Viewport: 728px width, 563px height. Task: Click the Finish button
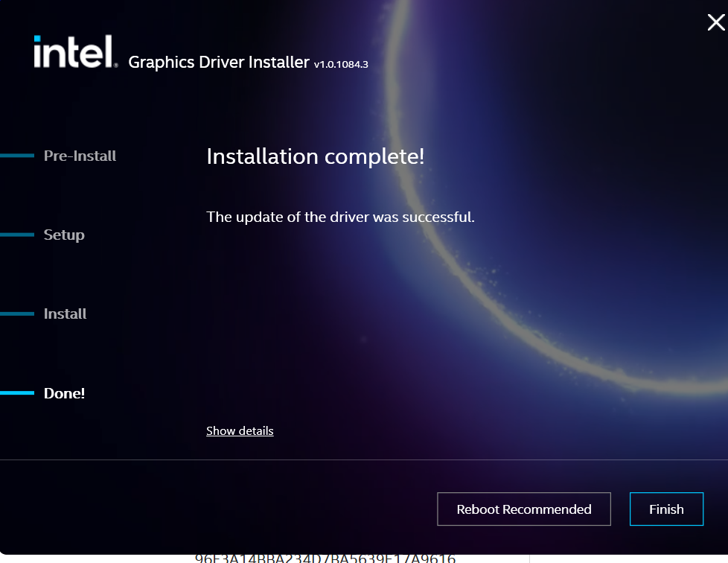click(x=666, y=509)
